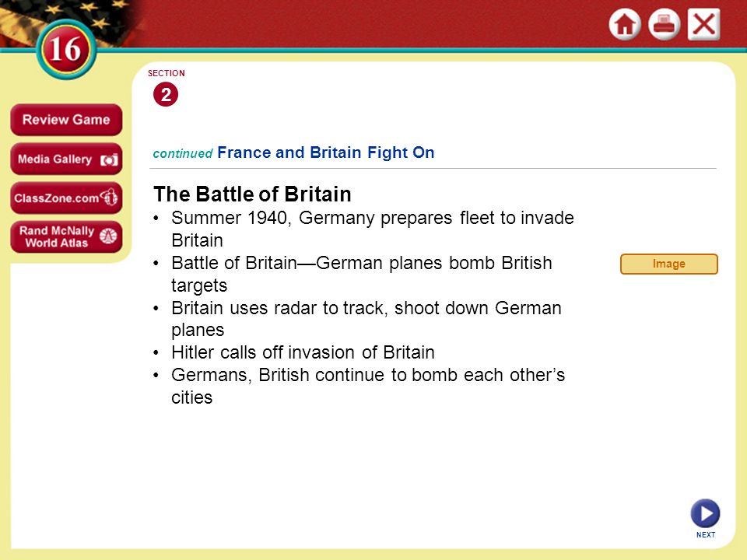Click The Battle of Britain title
747x560 pixels.
(x=252, y=194)
